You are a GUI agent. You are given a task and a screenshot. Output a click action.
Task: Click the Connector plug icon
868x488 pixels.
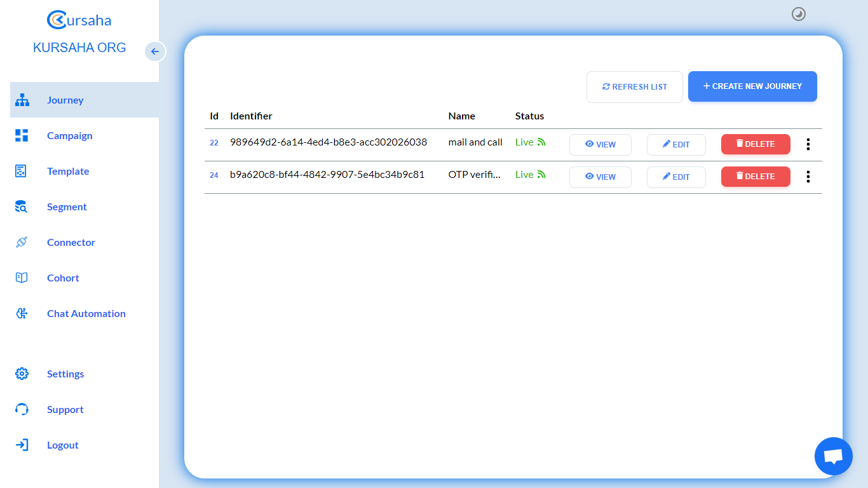pos(22,242)
